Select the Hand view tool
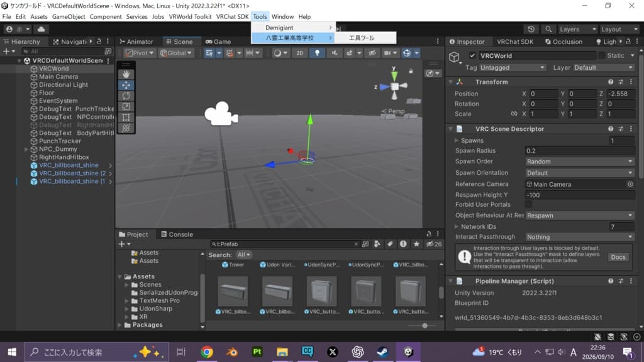The height and width of the screenshot is (362, 644). click(x=126, y=74)
